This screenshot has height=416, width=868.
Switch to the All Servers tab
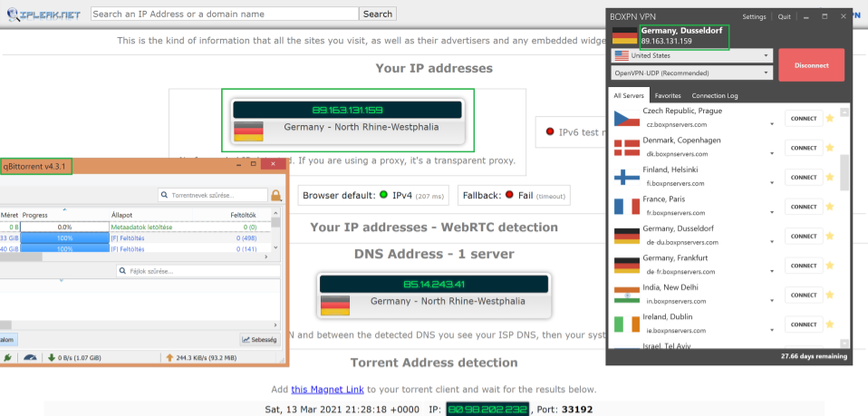click(629, 95)
